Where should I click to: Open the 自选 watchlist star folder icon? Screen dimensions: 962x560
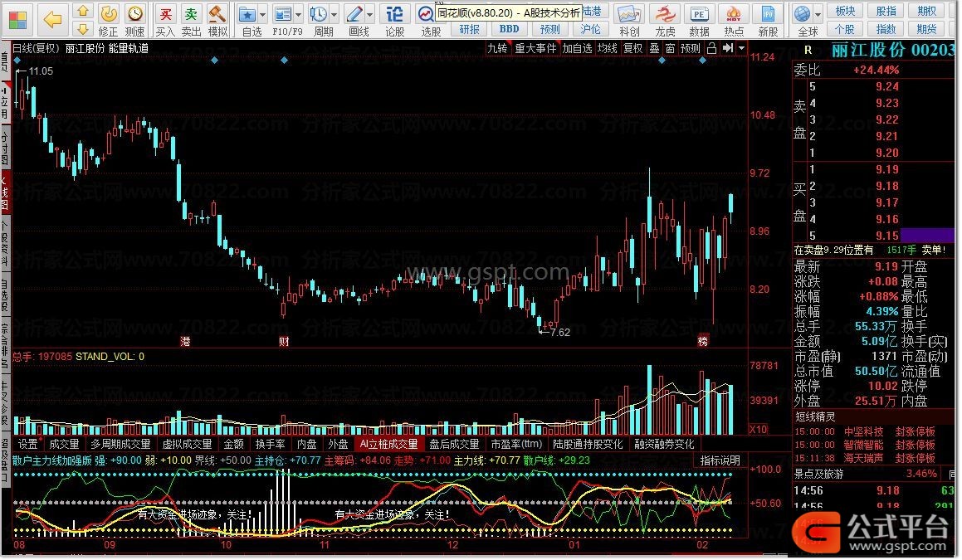tap(247, 14)
